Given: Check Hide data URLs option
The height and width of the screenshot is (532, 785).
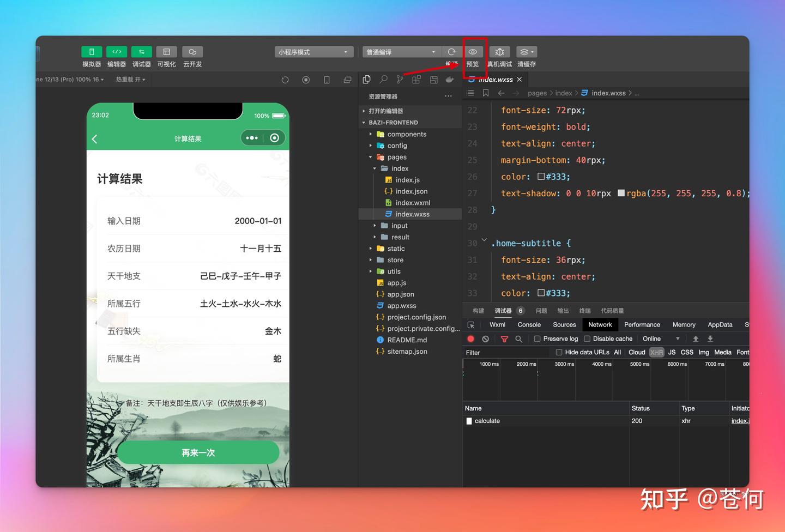Looking at the screenshot, I should (559, 353).
